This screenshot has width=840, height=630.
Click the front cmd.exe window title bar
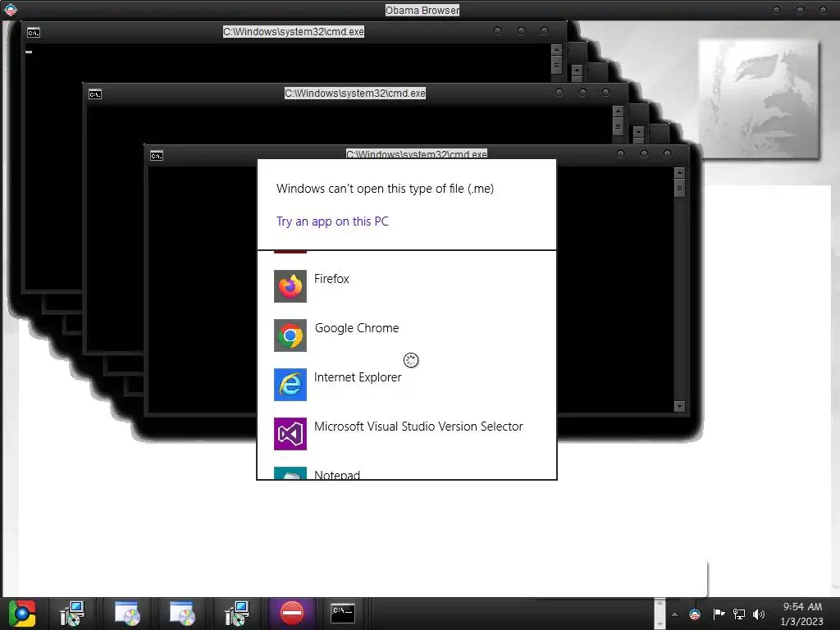pos(416,153)
